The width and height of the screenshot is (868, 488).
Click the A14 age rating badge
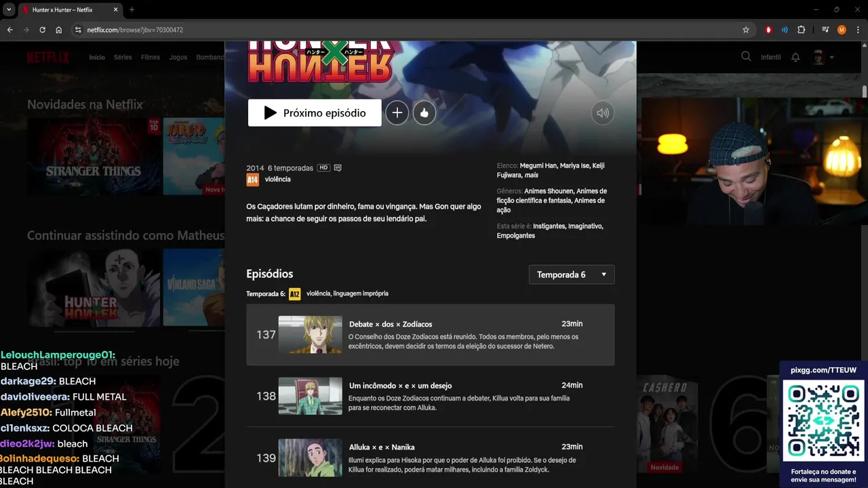click(252, 180)
